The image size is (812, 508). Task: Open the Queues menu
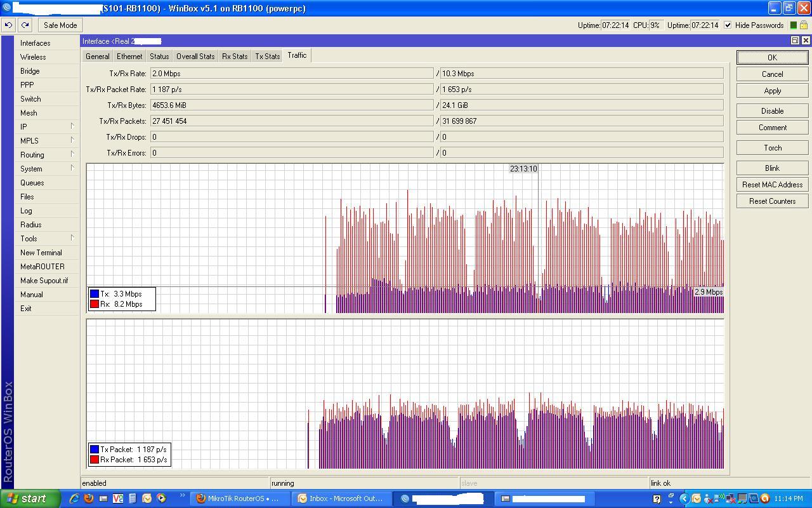pyautogui.click(x=47, y=183)
